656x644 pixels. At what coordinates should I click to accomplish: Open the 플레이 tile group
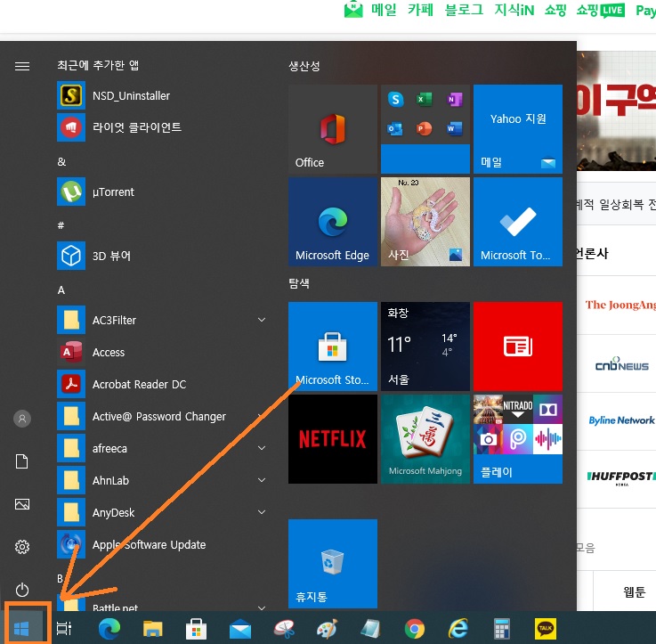pos(518,439)
